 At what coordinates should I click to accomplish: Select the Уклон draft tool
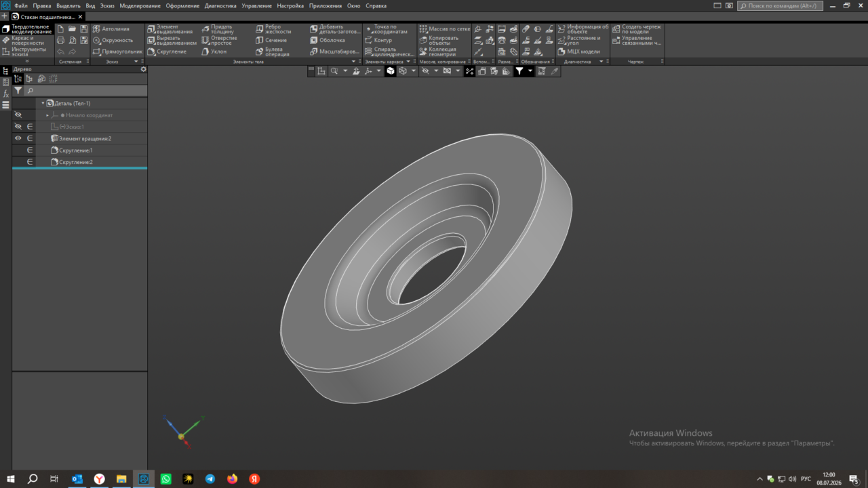214,52
